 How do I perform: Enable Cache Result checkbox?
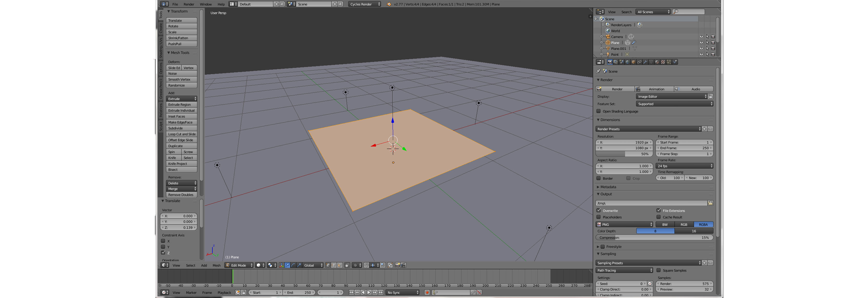tap(659, 217)
